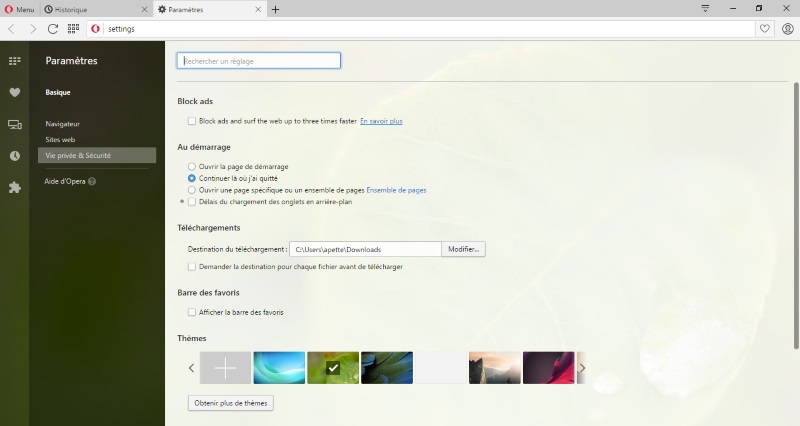Open the tab menu icon in title bar

click(705, 8)
